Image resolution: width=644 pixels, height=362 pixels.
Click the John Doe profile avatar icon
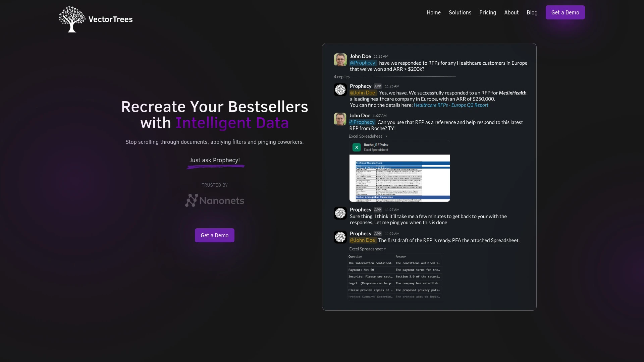pos(340,59)
